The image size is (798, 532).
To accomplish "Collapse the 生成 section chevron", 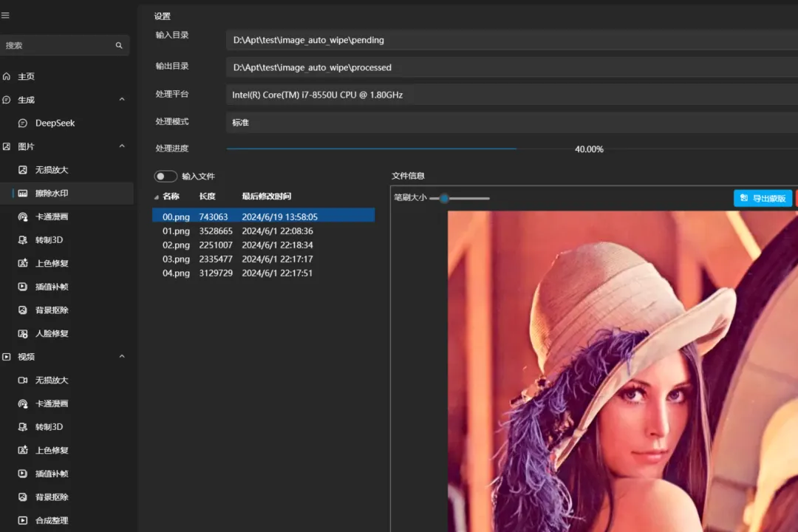I will 122,99.
